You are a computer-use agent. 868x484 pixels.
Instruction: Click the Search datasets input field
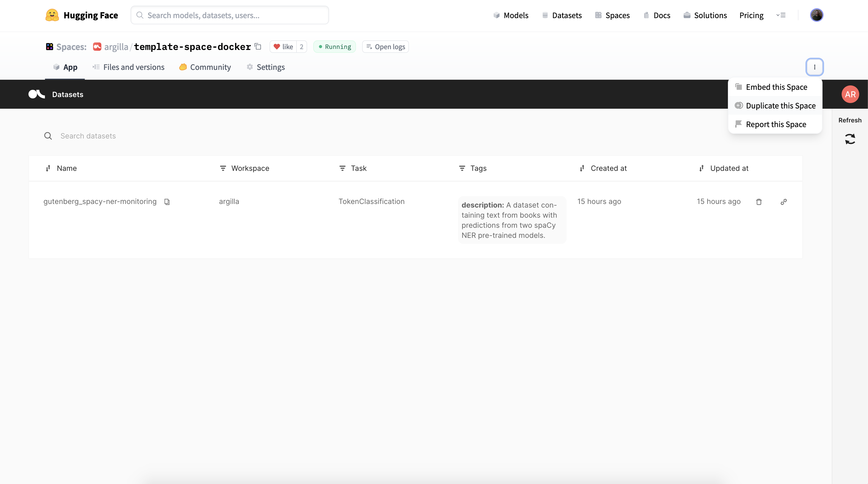88,136
